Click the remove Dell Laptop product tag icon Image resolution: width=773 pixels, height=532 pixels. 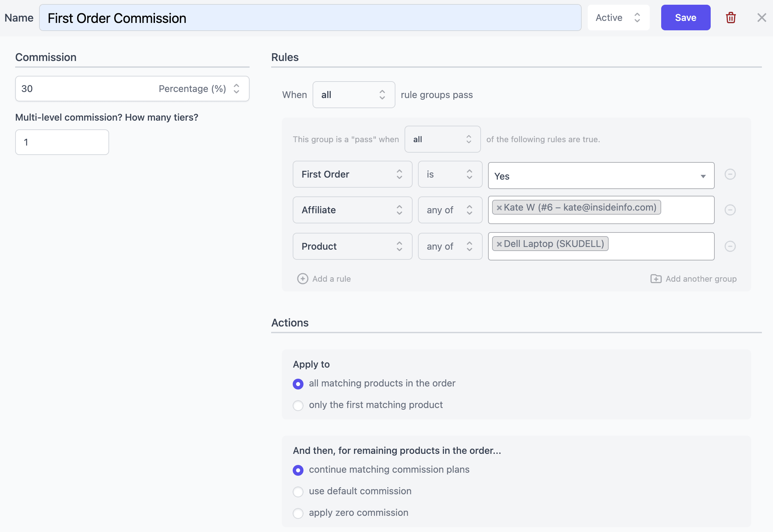click(498, 244)
